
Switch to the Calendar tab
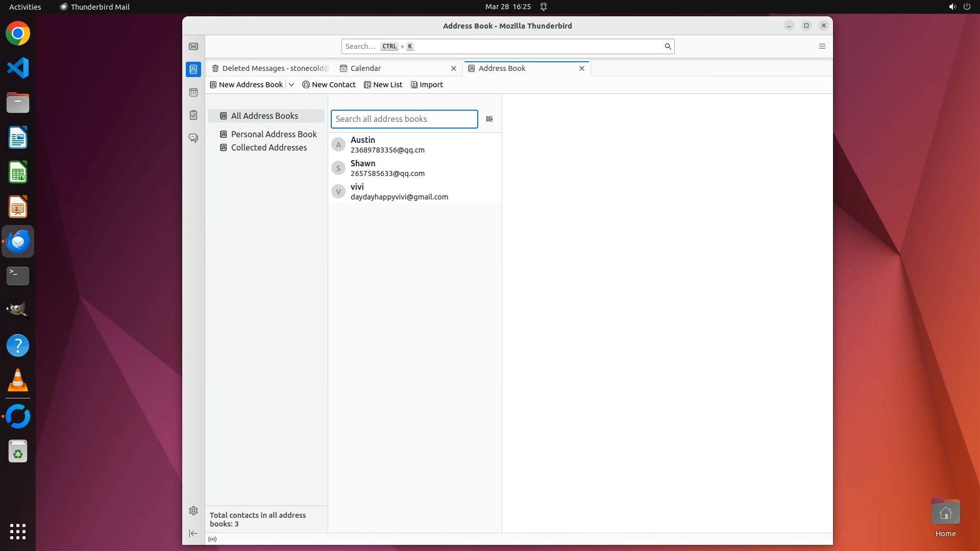[365, 68]
